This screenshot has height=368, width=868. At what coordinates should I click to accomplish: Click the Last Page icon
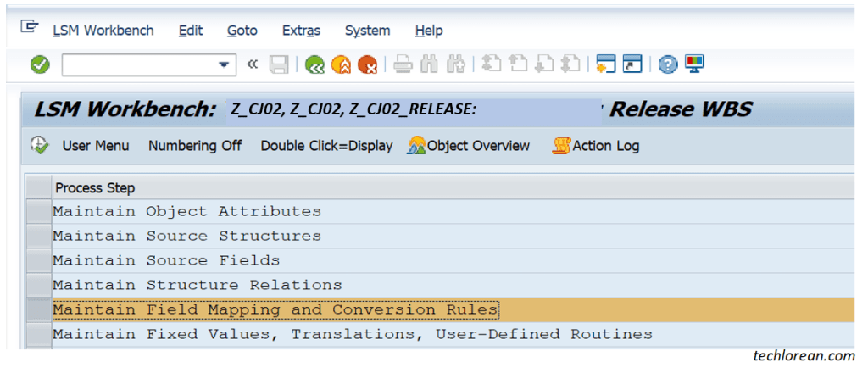pyautogui.click(x=570, y=64)
